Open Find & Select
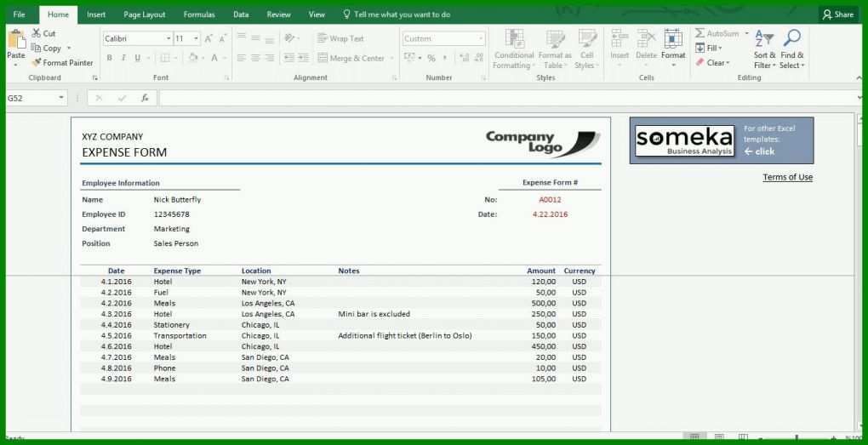The image size is (868, 445). tap(792, 48)
